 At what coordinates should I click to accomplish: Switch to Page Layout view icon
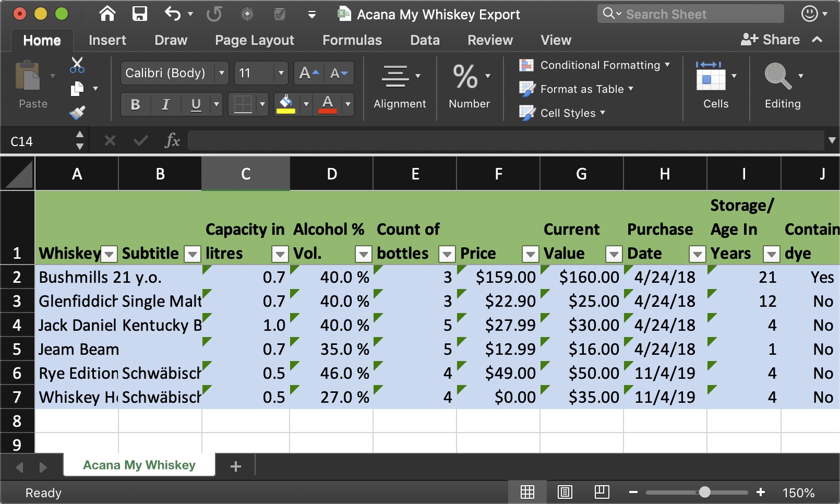pyautogui.click(x=565, y=492)
